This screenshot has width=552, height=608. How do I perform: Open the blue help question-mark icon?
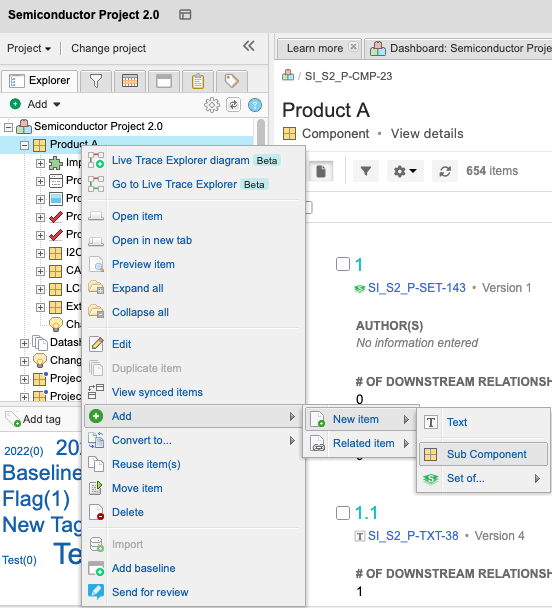255,105
